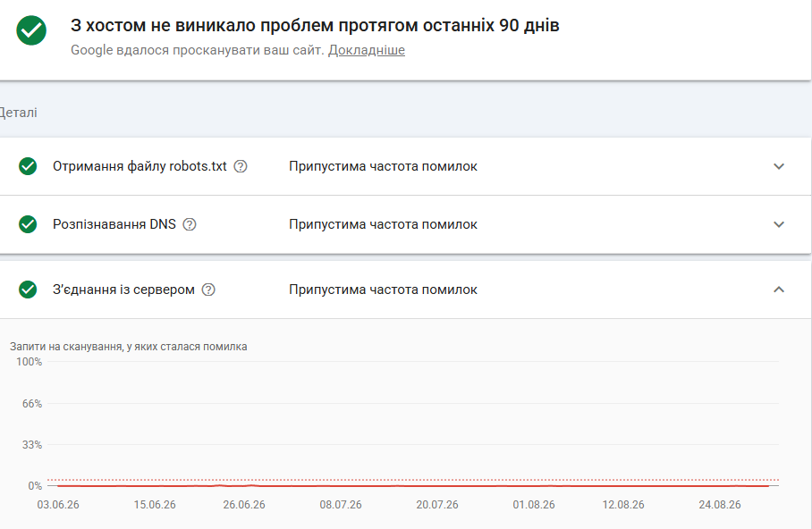Open help icon next to robots.txt fetch
Image resolution: width=812 pixels, height=529 pixels.
241,166
